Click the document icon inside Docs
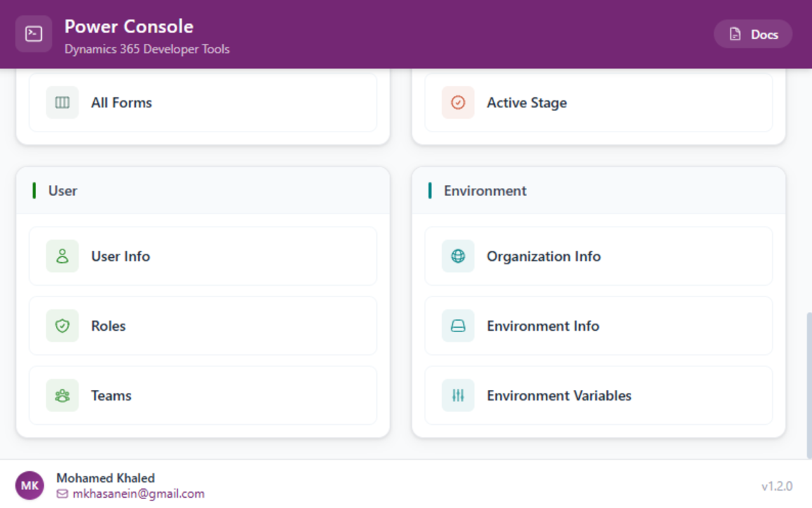812x508 pixels. click(735, 34)
